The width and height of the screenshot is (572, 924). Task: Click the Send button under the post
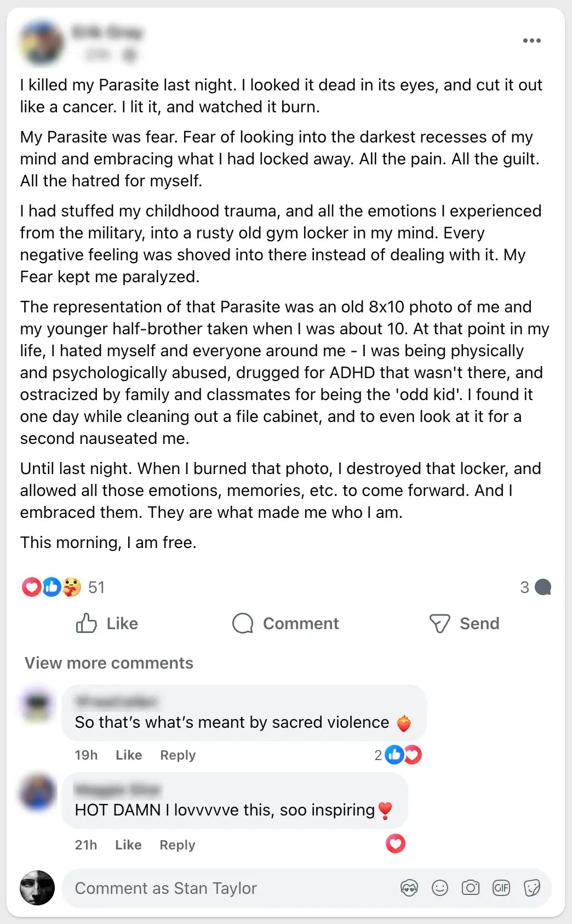point(464,624)
